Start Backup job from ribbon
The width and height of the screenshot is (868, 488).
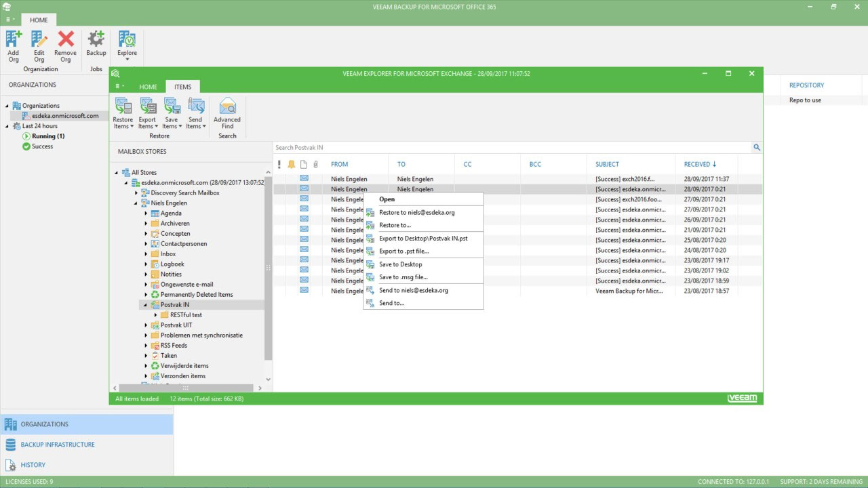96,43
